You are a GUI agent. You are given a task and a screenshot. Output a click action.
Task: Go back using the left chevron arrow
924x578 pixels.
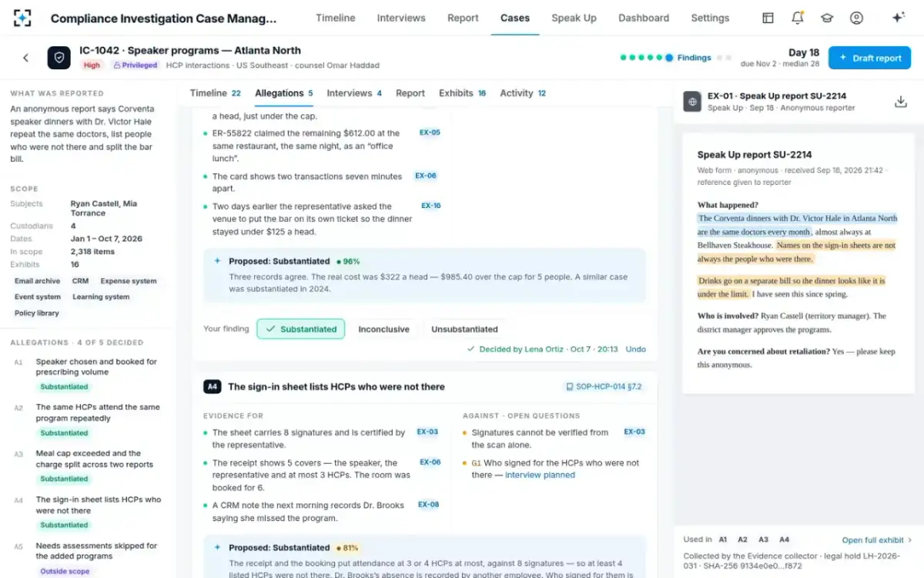25,58
